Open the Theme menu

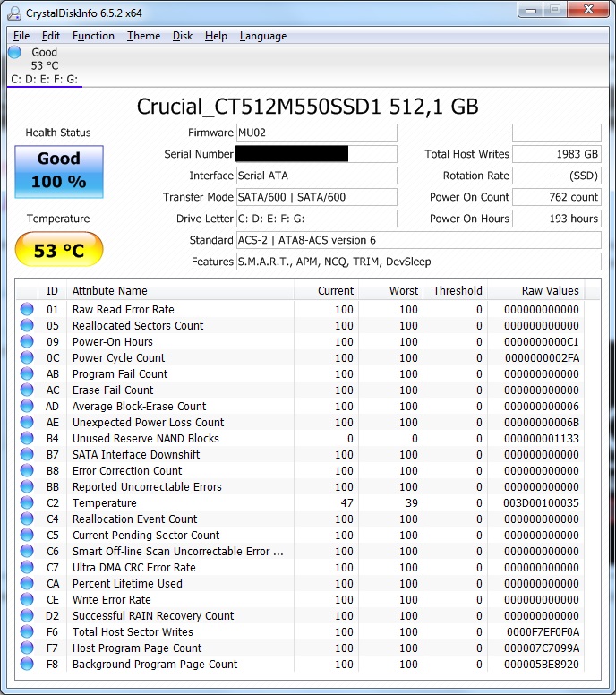click(144, 36)
